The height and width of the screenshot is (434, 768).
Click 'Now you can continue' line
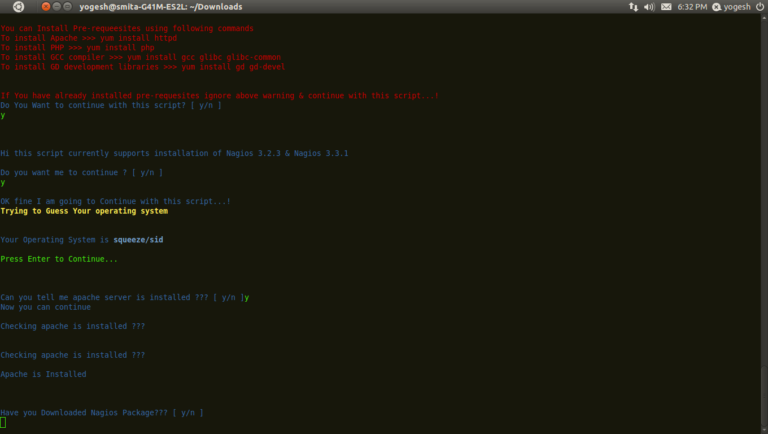(46, 307)
